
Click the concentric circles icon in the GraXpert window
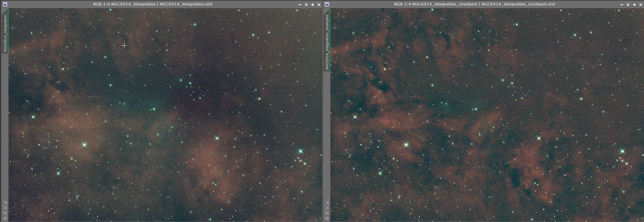pyautogui.click(x=327, y=218)
